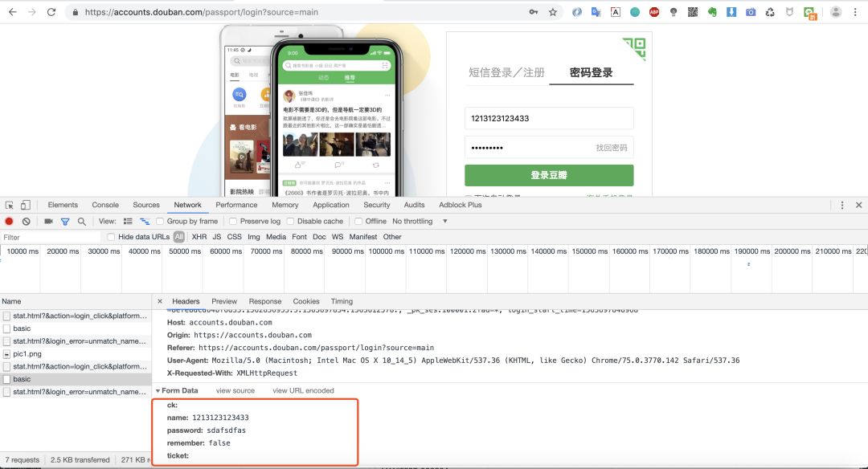Enable the Hide data URLs checkbox
This screenshot has height=469, width=868.
[111, 237]
